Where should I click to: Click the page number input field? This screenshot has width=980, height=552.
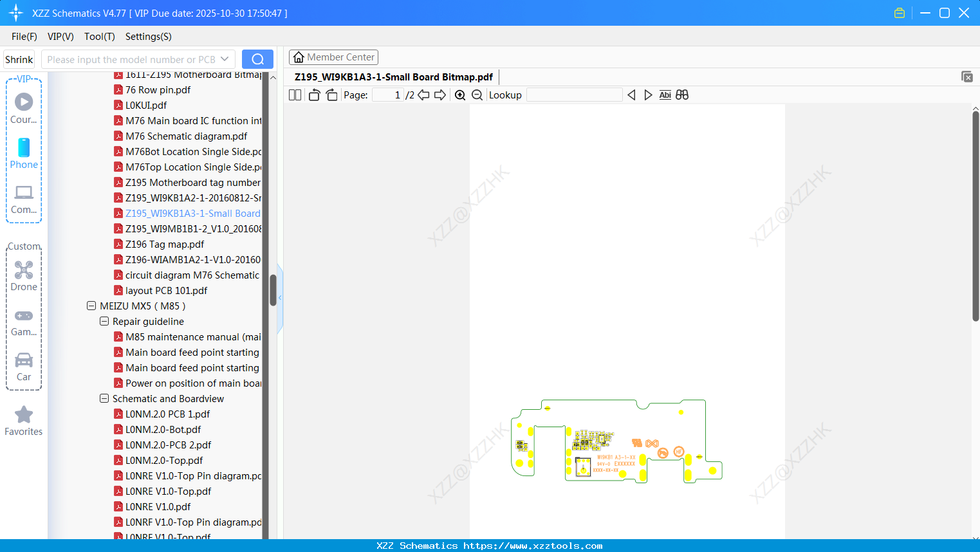(x=388, y=95)
